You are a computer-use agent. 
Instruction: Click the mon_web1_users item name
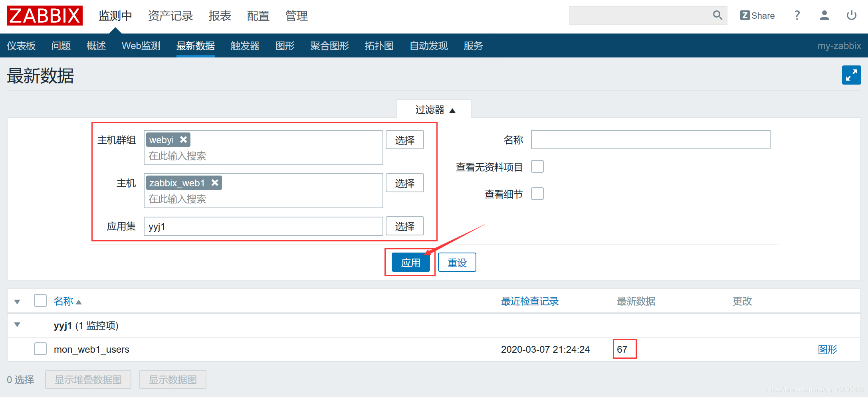(x=91, y=350)
